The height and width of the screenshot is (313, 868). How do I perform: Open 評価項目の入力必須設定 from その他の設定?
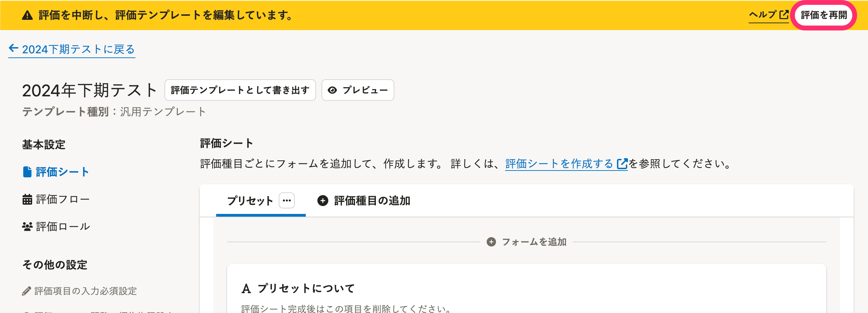click(x=86, y=291)
